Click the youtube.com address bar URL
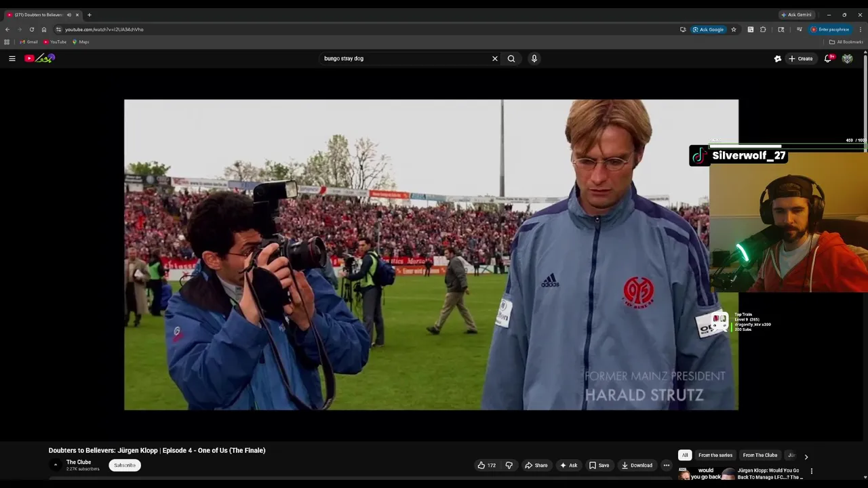 tap(104, 29)
